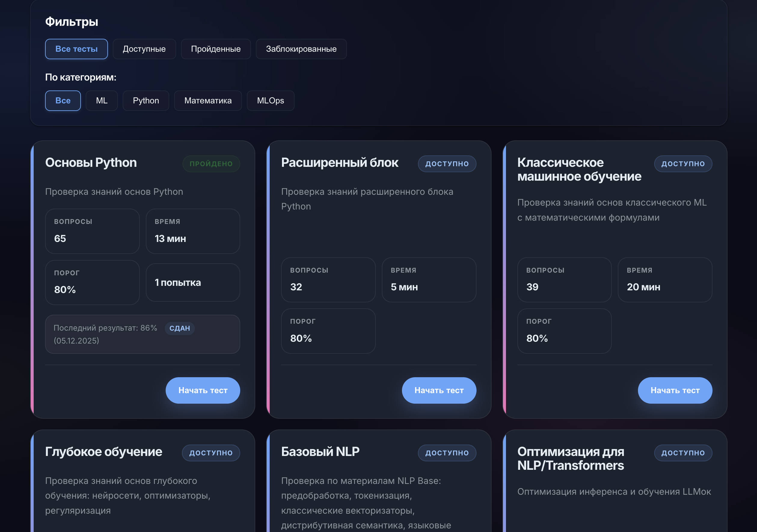
Task: Click the '13 мин' time value
Action: click(x=170, y=238)
